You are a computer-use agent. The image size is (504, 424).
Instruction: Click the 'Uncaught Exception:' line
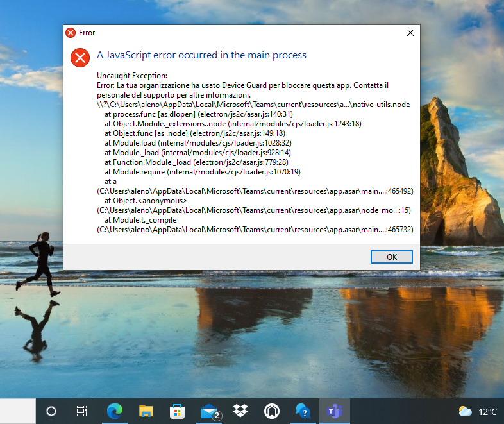tap(132, 76)
